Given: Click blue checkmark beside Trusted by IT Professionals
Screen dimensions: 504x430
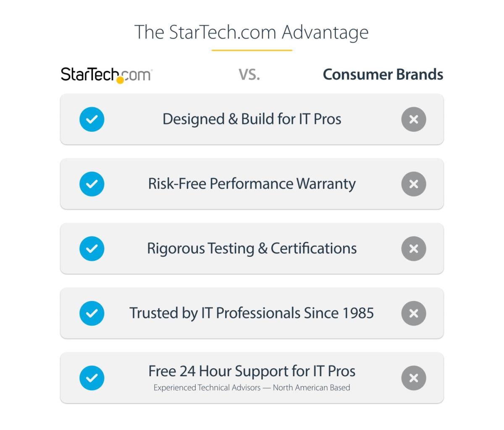Looking at the screenshot, I should 92,313.
